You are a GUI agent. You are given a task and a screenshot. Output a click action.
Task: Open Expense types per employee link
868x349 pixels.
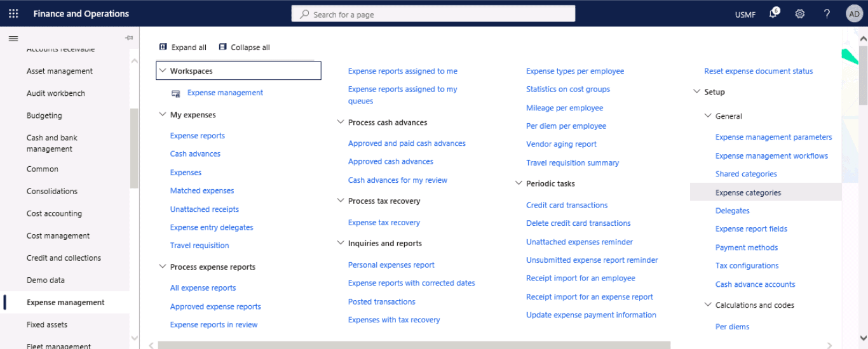[575, 72]
